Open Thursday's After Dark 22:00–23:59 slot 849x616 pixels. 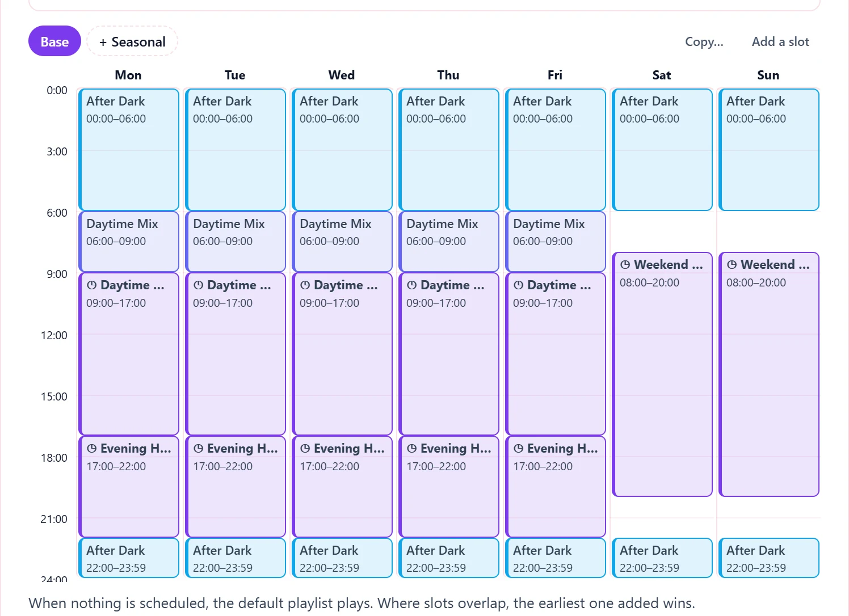point(449,558)
